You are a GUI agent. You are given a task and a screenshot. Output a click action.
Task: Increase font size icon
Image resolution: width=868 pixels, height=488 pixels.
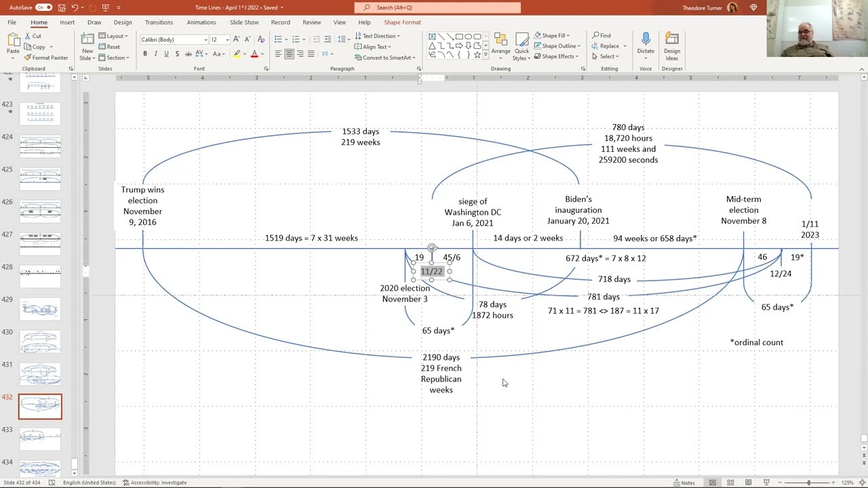click(x=237, y=39)
